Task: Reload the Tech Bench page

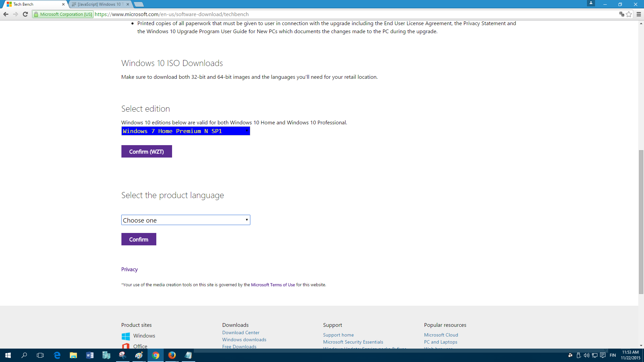Action: click(25, 14)
